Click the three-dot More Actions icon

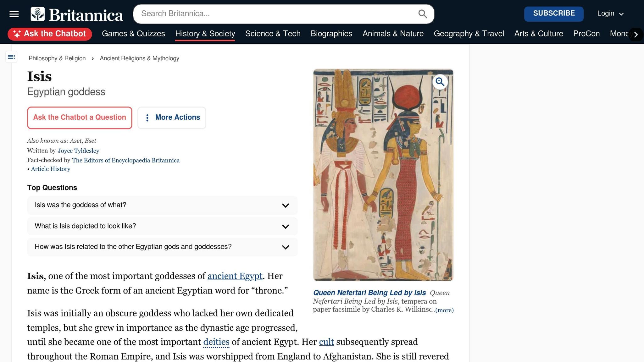click(147, 118)
